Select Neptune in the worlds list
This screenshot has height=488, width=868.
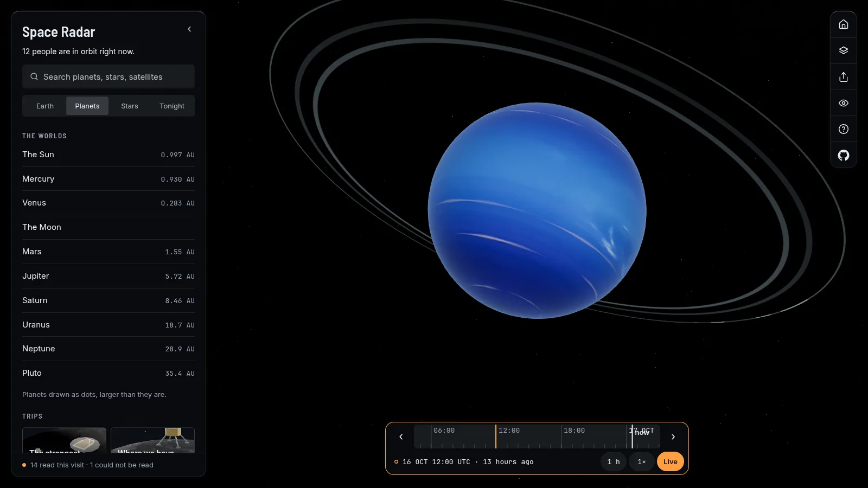click(108, 349)
